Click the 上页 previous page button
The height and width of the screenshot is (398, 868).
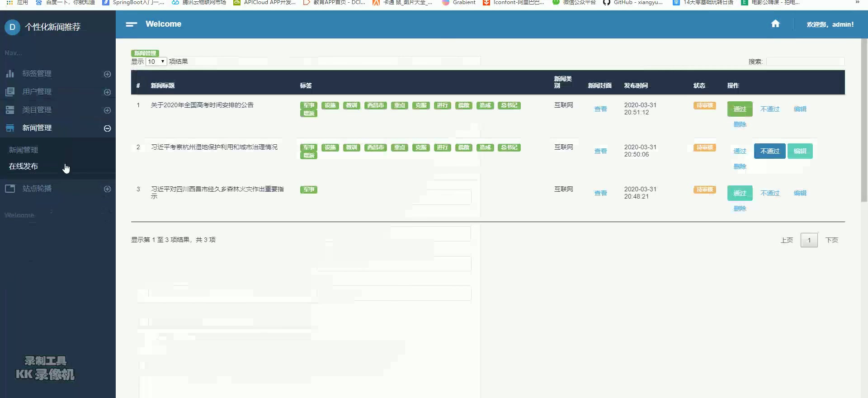pyautogui.click(x=787, y=240)
